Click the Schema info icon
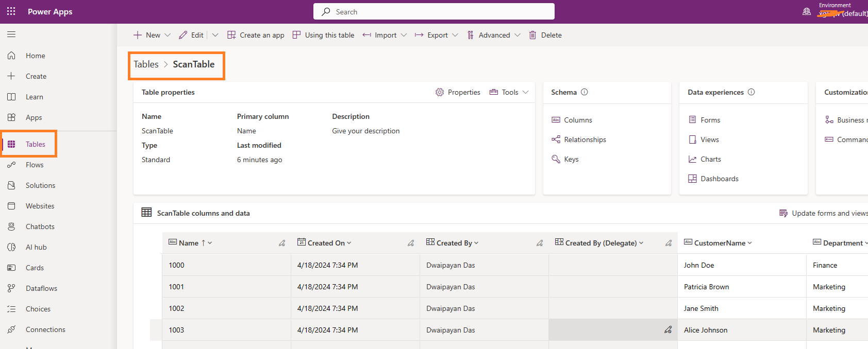The height and width of the screenshot is (349, 868). point(585,92)
